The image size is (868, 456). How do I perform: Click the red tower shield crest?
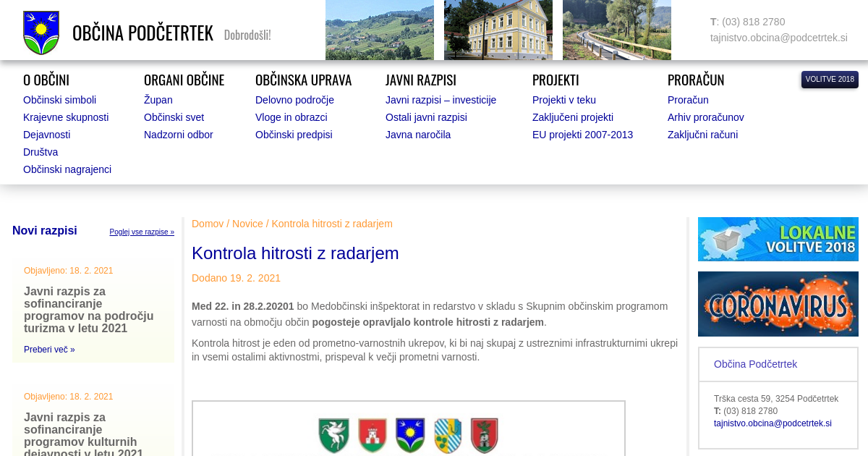click(485, 436)
